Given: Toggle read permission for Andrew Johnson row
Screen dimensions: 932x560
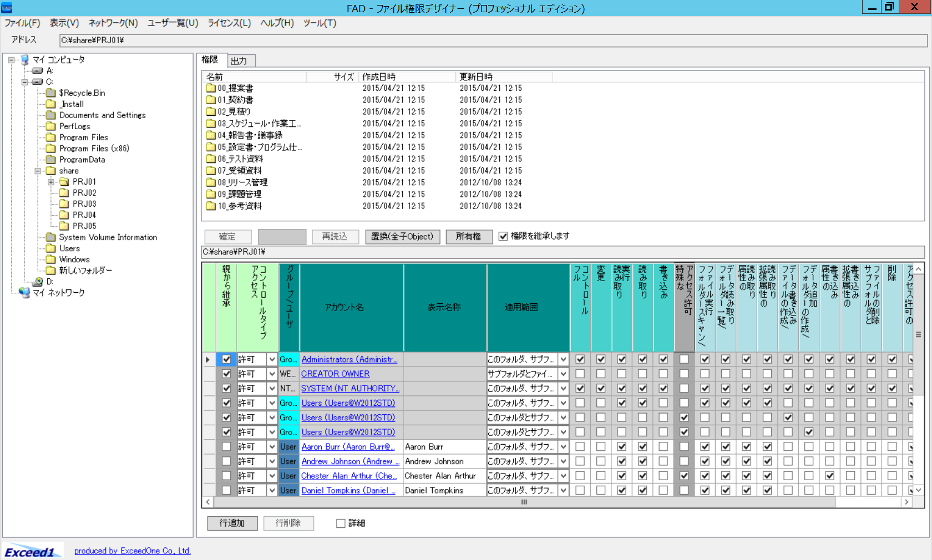Looking at the screenshot, I should tap(642, 461).
